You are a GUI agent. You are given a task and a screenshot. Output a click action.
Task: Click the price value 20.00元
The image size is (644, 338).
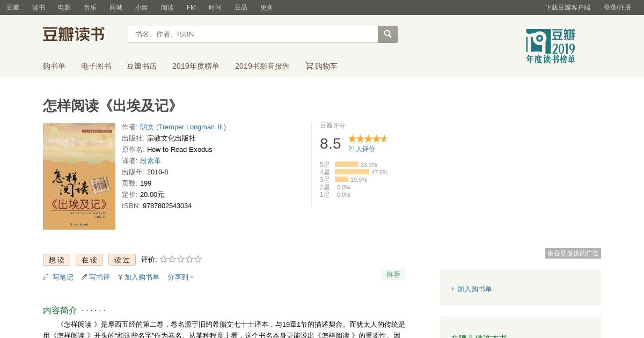point(152,194)
